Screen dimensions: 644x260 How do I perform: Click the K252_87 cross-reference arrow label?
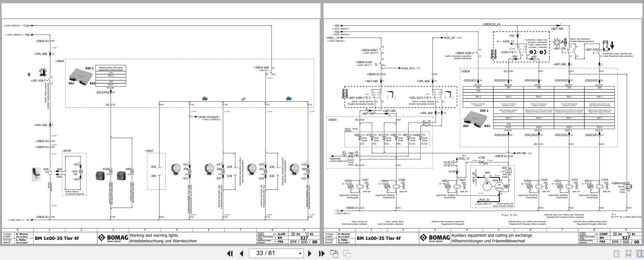tap(453, 38)
